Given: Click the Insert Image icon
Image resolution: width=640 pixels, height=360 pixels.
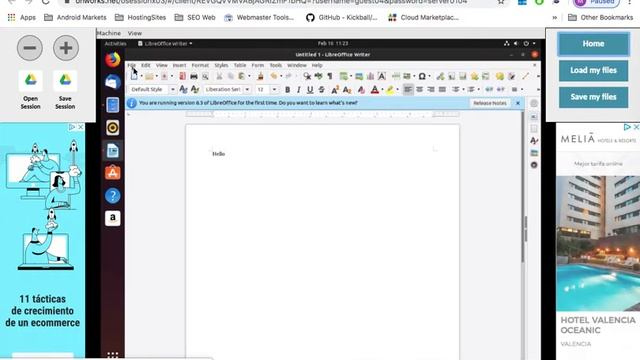Looking at the screenshot, I should [359, 76].
